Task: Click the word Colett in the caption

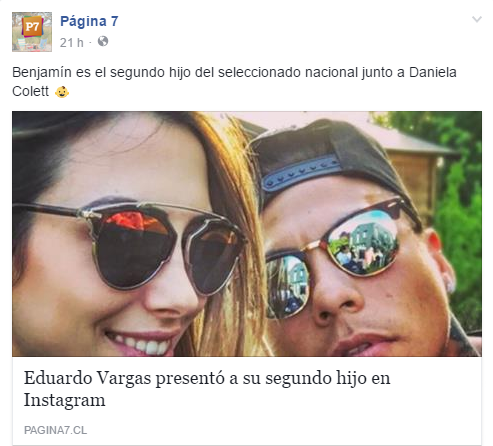Action: pyautogui.click(x=30, y=91)
